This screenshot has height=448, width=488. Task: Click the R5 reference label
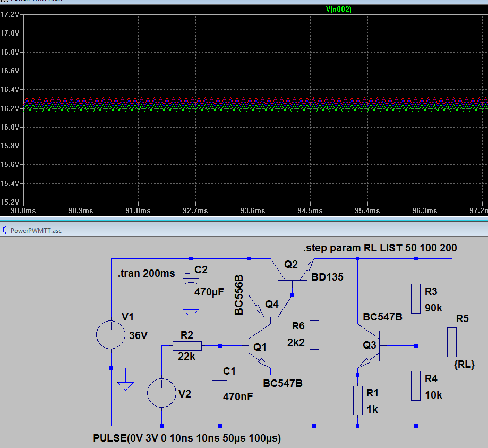(x=462, y=318)
